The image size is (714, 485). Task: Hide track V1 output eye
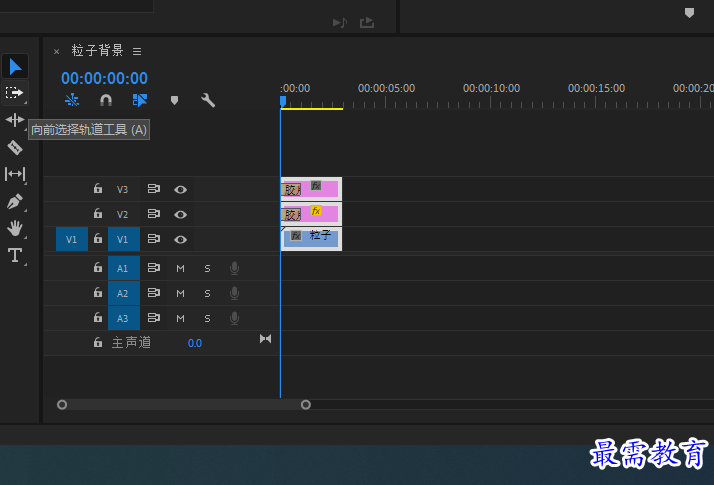point(180,240)
